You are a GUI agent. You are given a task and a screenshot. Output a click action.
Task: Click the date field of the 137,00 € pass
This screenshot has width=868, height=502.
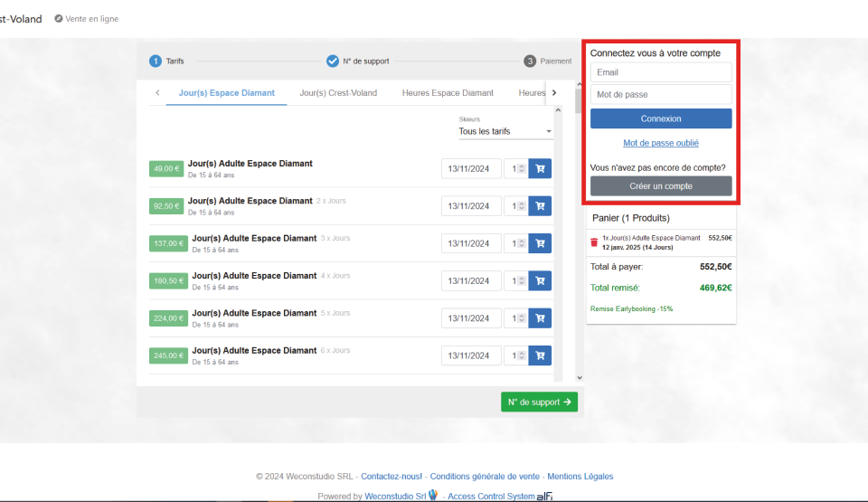pos(471,243)
